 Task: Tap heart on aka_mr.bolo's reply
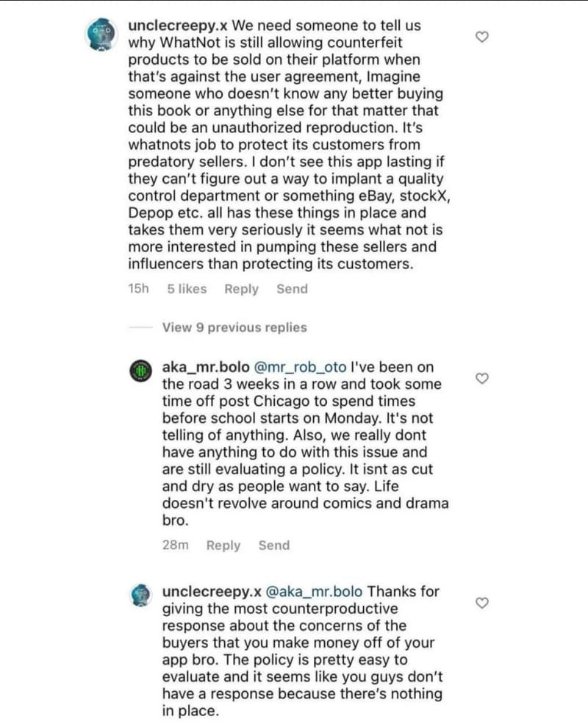481,379
